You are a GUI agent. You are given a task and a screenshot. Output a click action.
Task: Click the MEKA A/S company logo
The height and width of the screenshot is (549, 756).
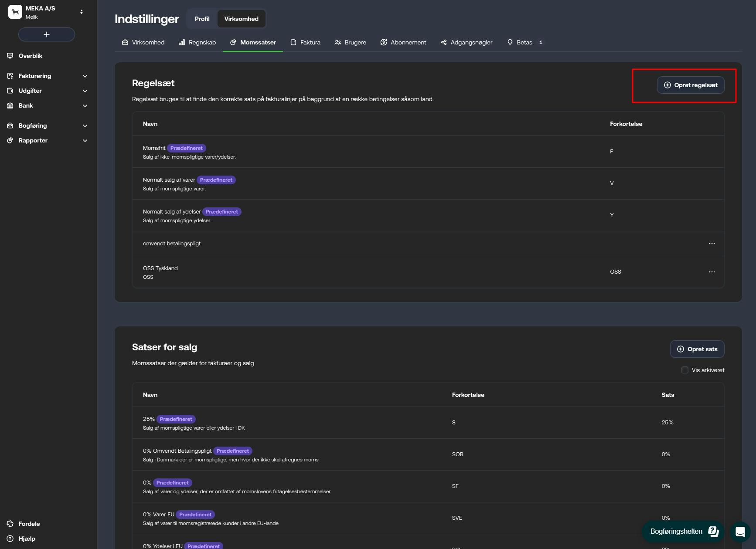[x=15, y=12]
